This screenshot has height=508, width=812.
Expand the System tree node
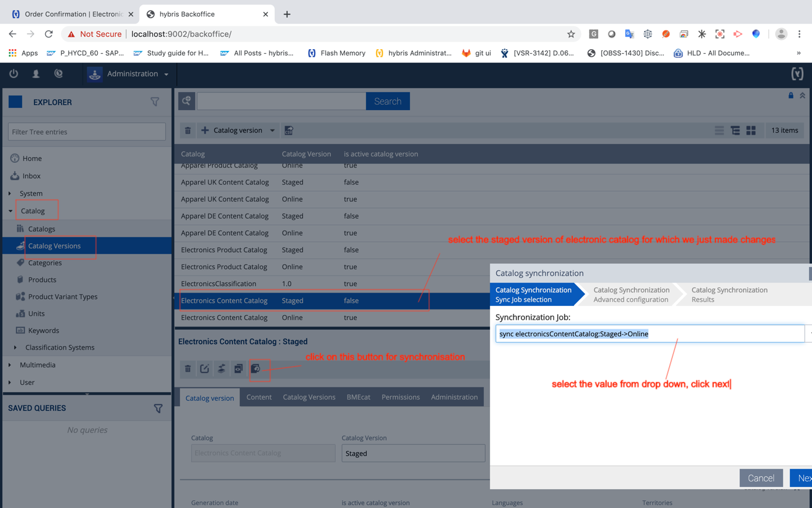[x=10, y=193]
